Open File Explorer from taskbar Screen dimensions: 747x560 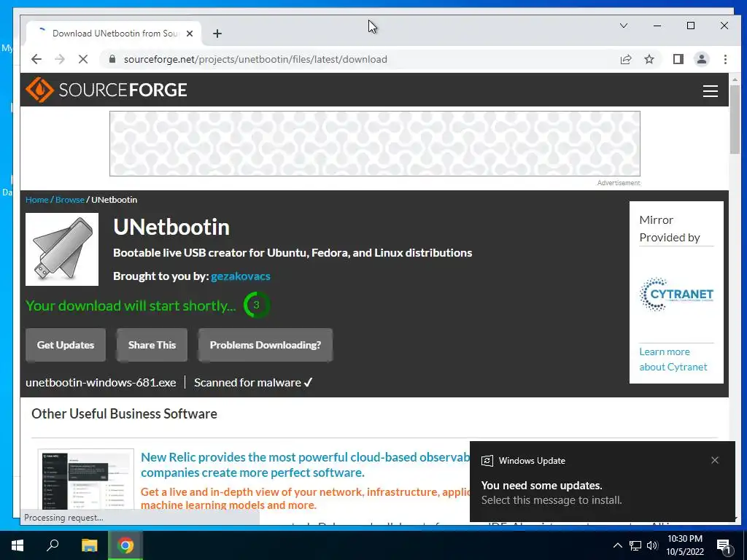[x=89, y=545]
